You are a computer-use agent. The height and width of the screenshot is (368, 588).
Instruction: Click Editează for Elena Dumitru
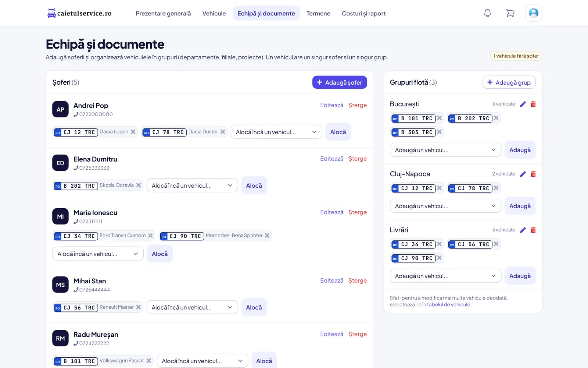pyautogui.click(x=332, y=159)
